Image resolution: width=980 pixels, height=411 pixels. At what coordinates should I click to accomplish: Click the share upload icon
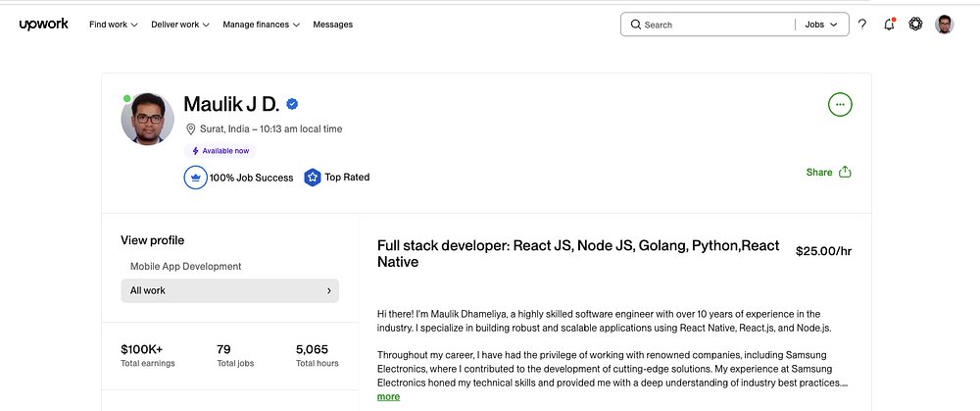pos(845,172)
